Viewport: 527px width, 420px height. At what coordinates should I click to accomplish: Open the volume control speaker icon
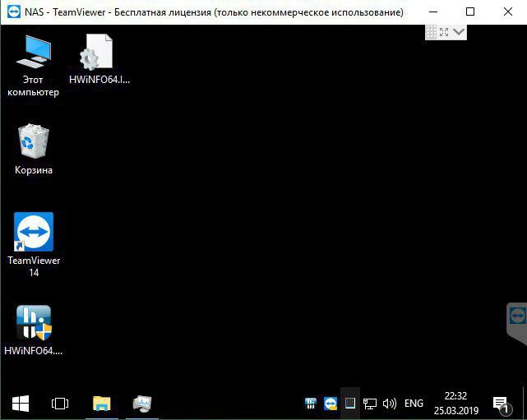[x=390, y=404]
